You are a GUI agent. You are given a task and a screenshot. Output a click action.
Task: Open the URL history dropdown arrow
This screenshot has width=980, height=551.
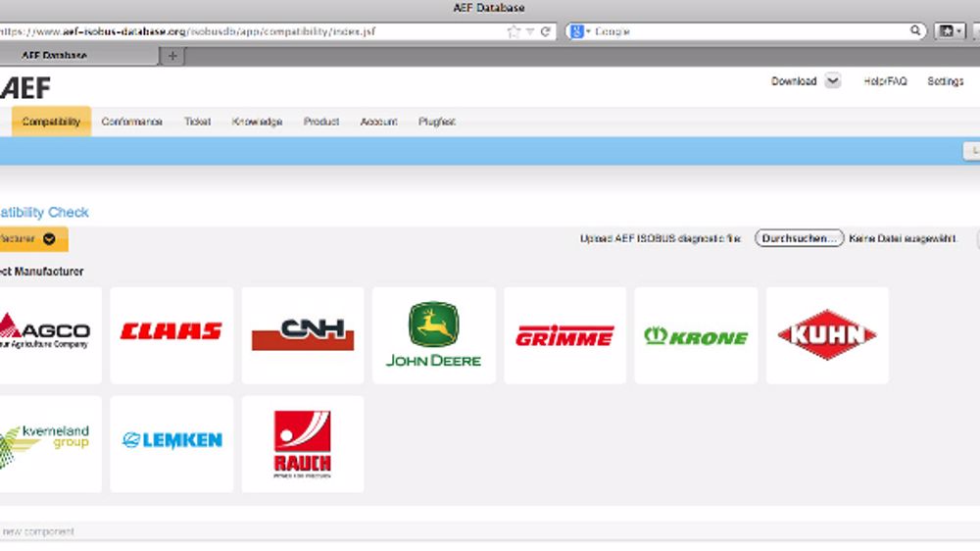tap(530, 31)
